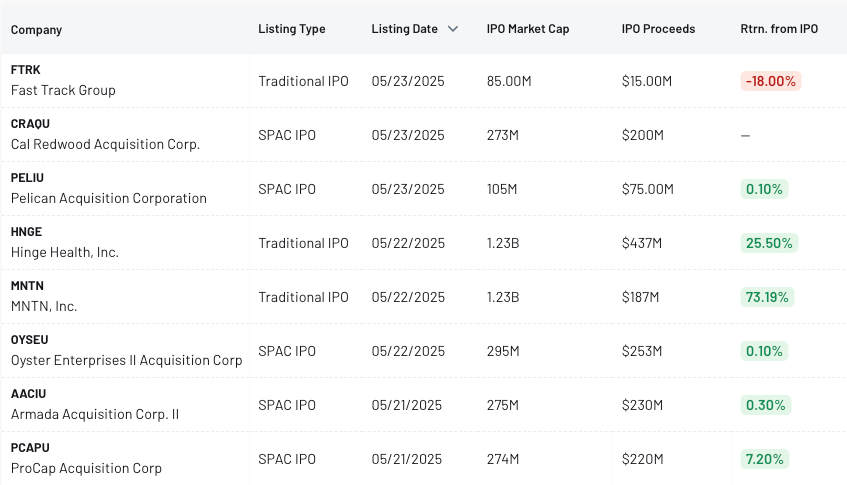
Task: Click Hinge Health's $437M proceeds cell
Action: (641, 243)
